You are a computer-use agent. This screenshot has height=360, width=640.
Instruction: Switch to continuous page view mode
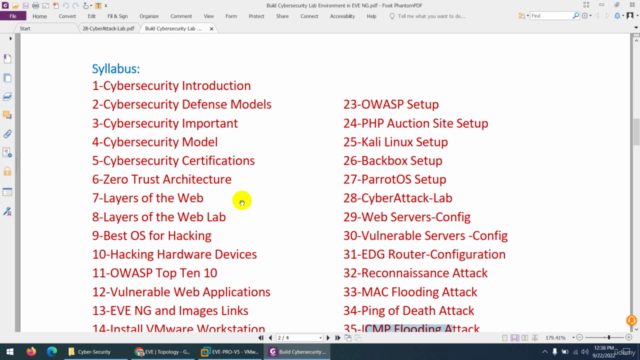515,338
